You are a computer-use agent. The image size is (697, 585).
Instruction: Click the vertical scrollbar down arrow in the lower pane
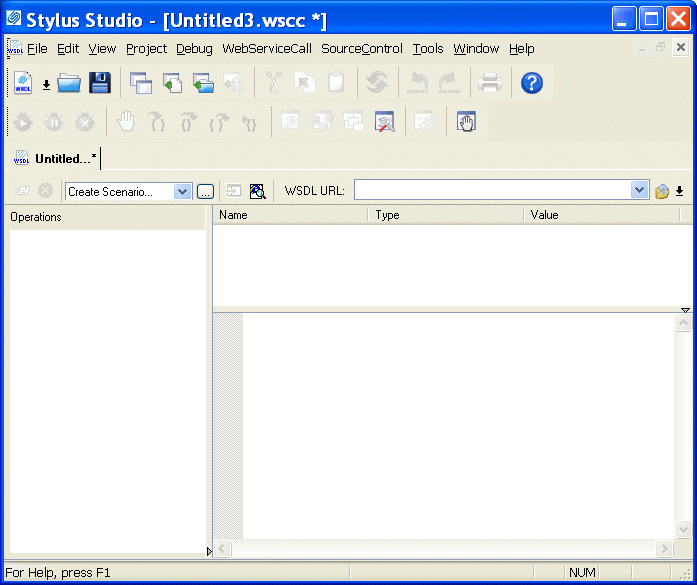click(684, 530)
